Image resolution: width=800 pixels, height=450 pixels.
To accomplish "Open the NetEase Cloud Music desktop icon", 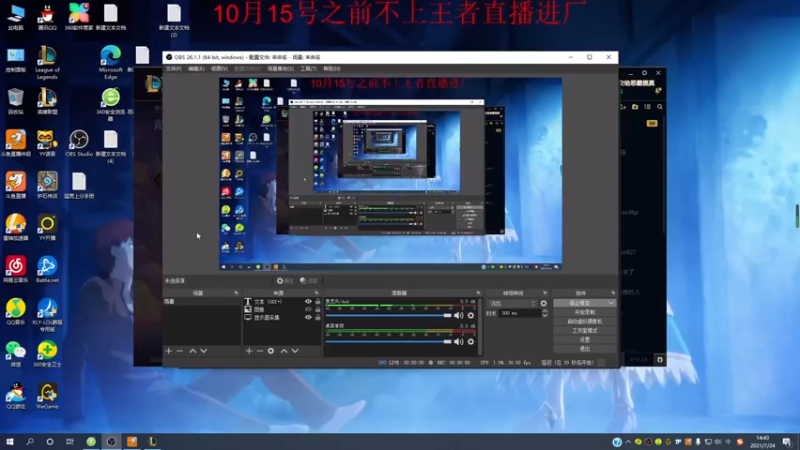I will 16,270.
